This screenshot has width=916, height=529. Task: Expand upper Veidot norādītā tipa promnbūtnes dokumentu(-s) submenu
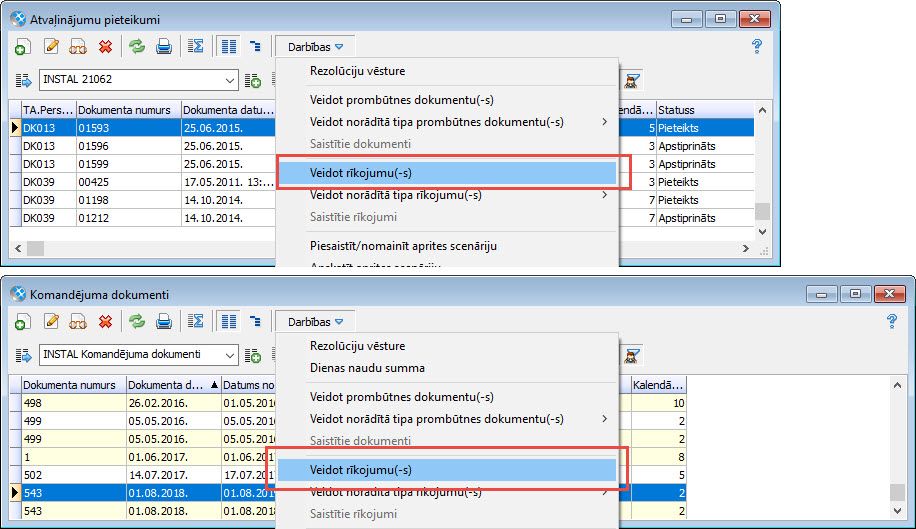click(605, 122)
